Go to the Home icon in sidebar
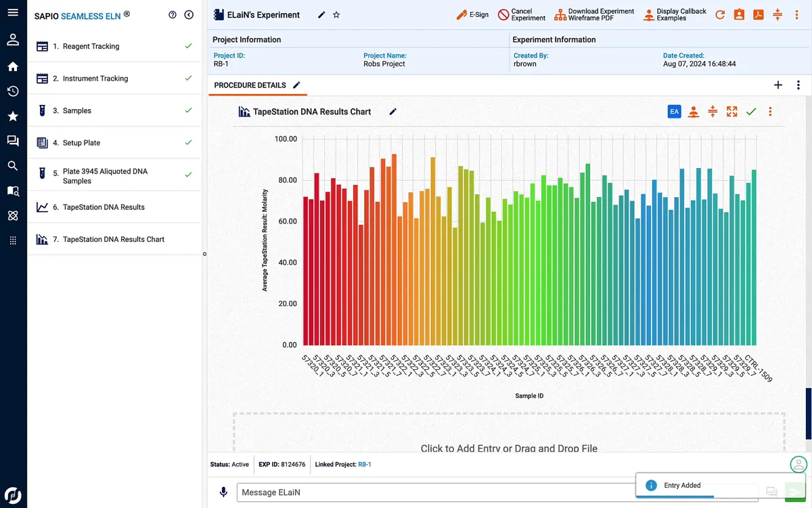The height and width of the screenshot is (508, 812). tap(13, 66)
